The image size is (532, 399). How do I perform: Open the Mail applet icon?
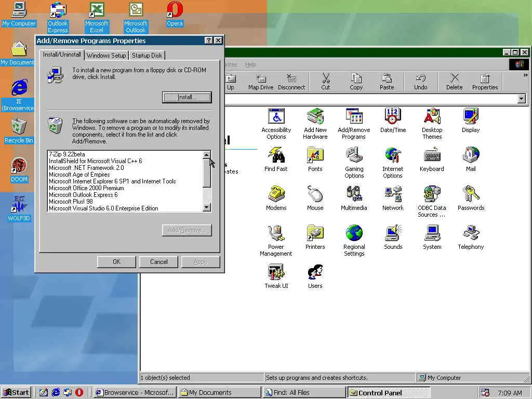[471, 159]
